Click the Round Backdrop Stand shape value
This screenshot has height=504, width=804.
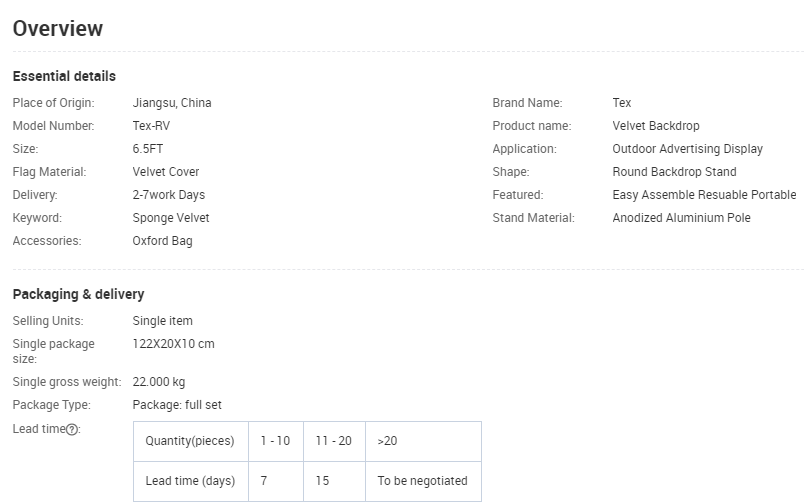[674, 172]
